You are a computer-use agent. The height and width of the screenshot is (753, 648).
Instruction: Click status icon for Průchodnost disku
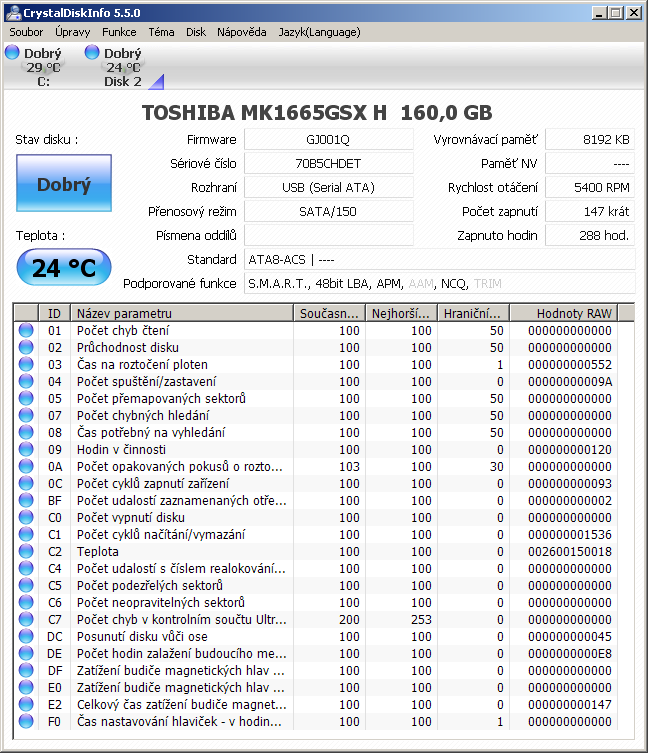click(26, 347)
